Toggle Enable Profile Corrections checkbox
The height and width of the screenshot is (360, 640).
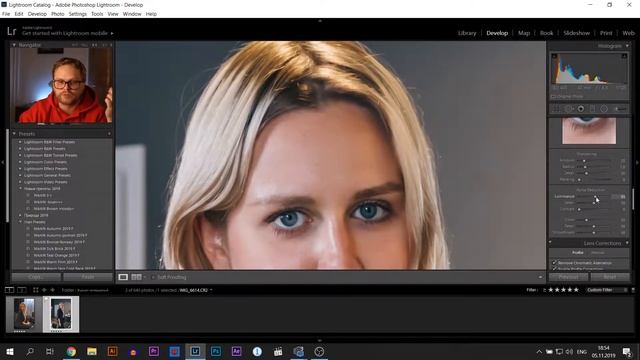tap(554, 269)
